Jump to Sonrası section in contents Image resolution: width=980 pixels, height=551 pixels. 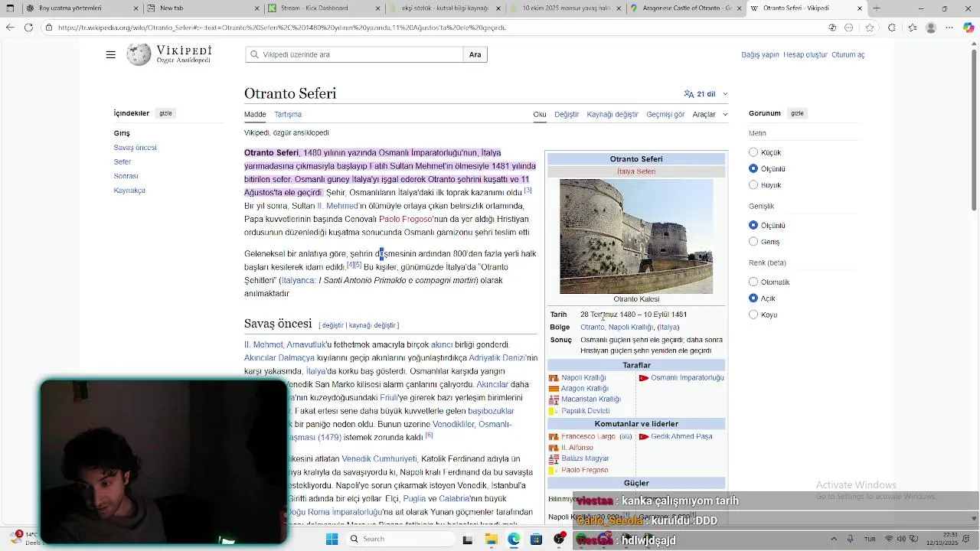point(126,176)
